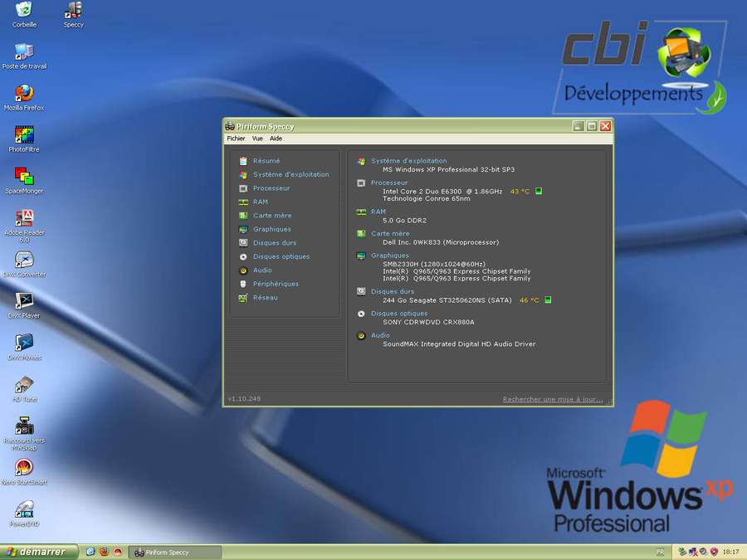
Task: Select the PowerDVD desktop icon
Action: pyautogui.click(x=24, y=514)
